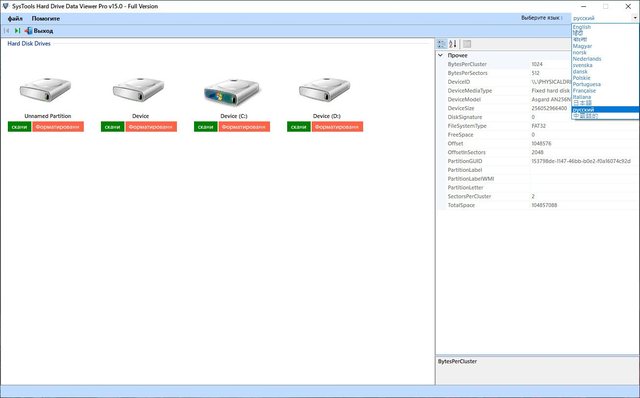Open the файл menu
This screenshot has width=640, height=398.
[15, 18]
